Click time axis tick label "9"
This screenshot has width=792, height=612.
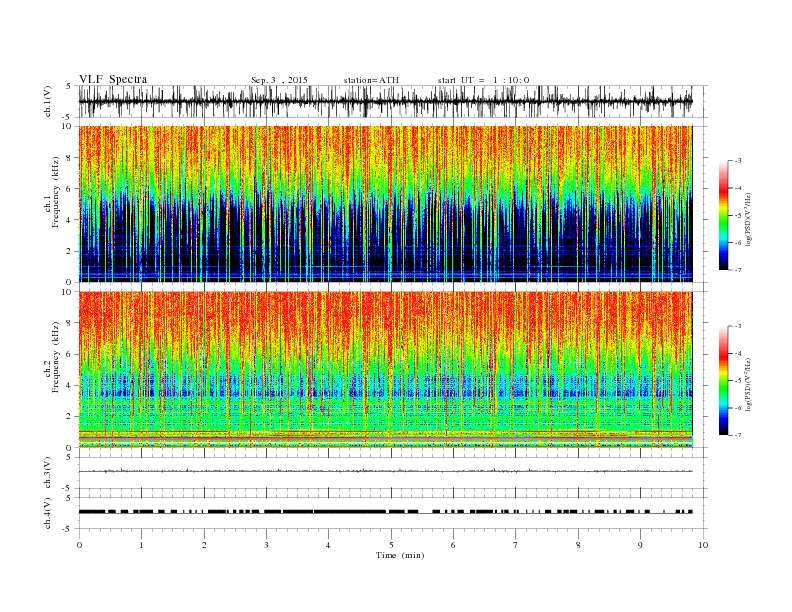640,545
